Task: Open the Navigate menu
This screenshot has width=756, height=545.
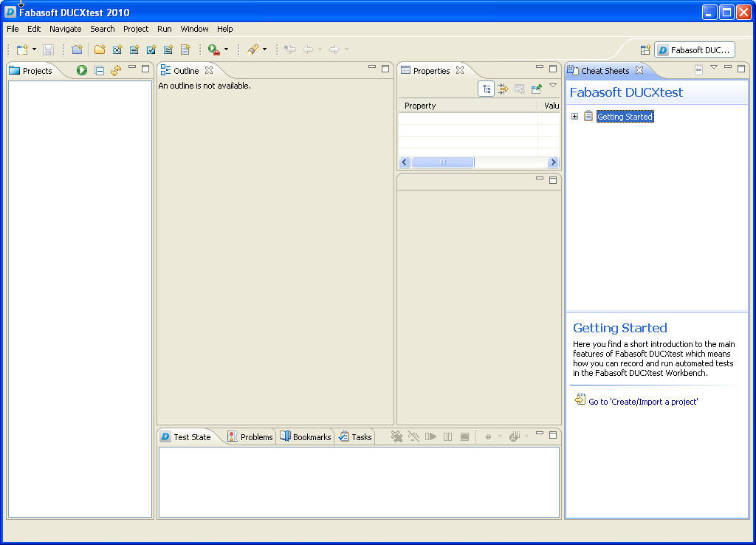Action: [x=65, y=29]
